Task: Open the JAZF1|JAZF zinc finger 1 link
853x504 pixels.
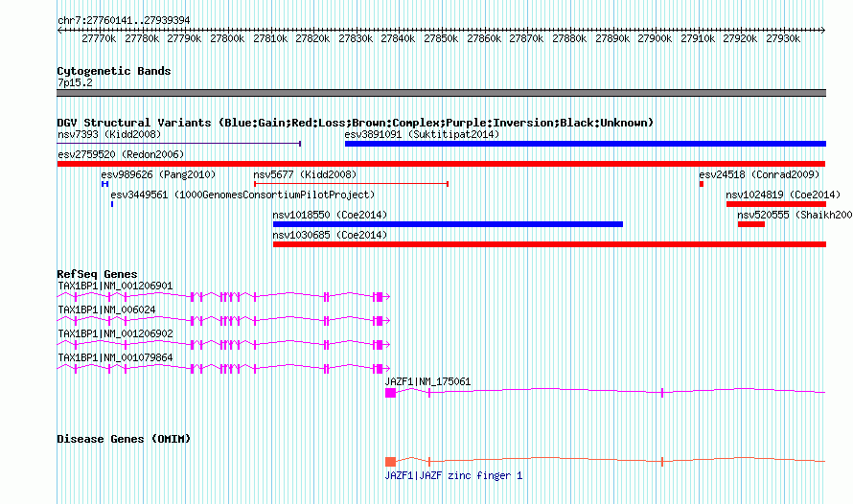Action: click(x=453, y=475)
